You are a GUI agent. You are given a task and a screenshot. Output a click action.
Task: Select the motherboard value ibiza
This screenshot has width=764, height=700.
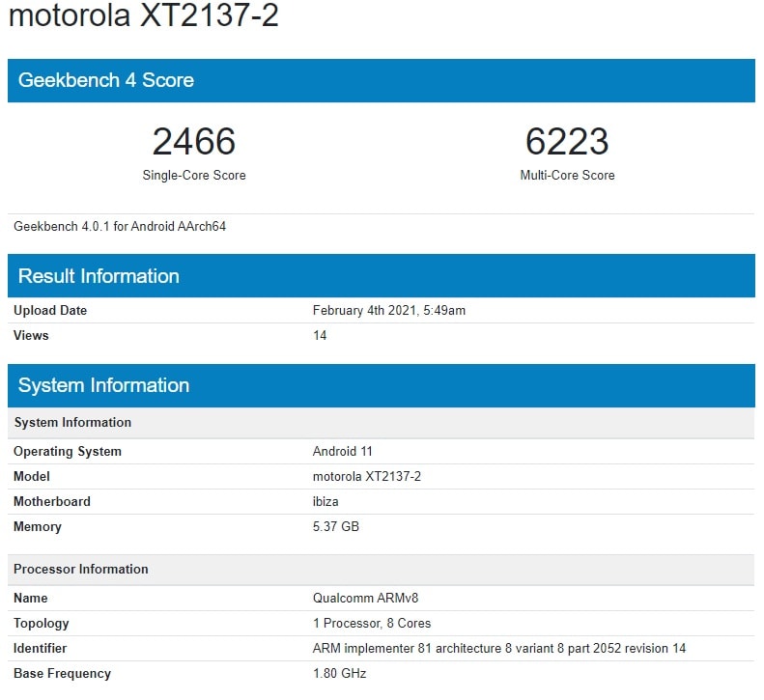point(325,502)
